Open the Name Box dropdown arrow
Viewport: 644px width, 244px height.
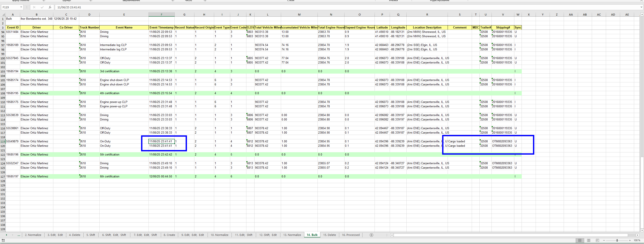[x=21, y=7]
